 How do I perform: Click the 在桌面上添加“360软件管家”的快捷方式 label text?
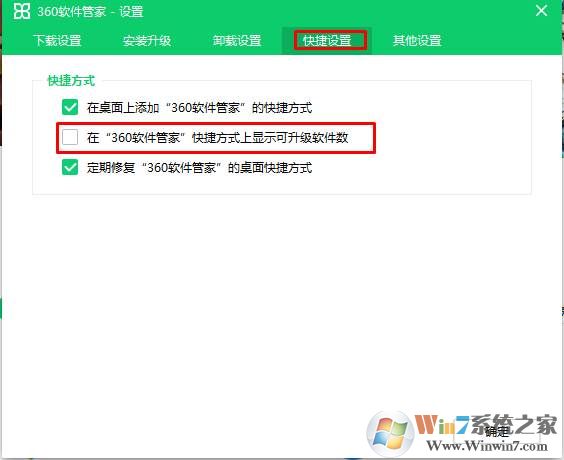click(x=199, y=108)
